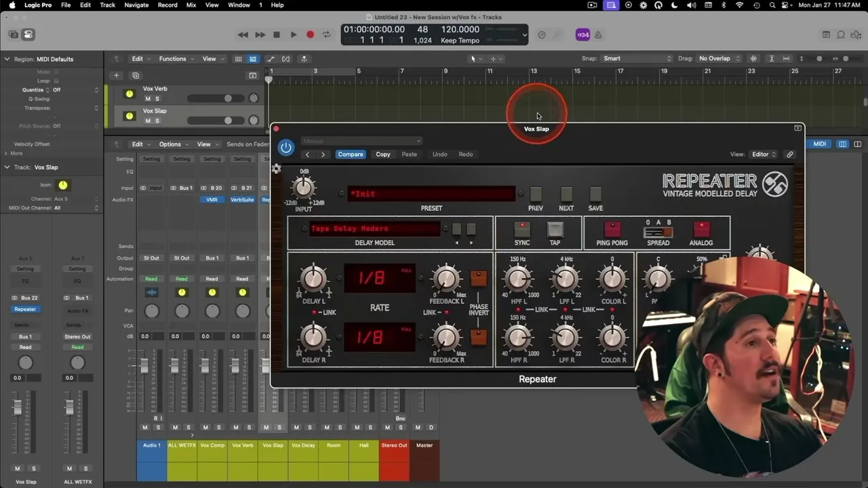This screenshot has height=488, width=868.
Task: Add a new track with plus button
Action: (x=117, y=75)
